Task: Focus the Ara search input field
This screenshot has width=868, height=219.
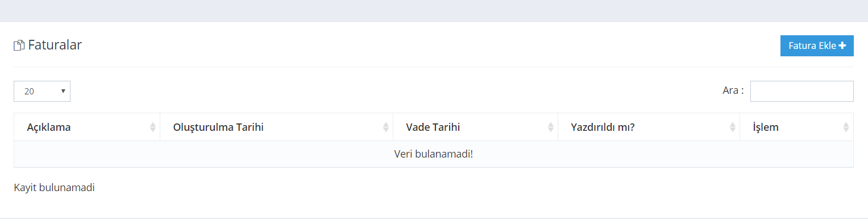Action: tap(802, 91)
